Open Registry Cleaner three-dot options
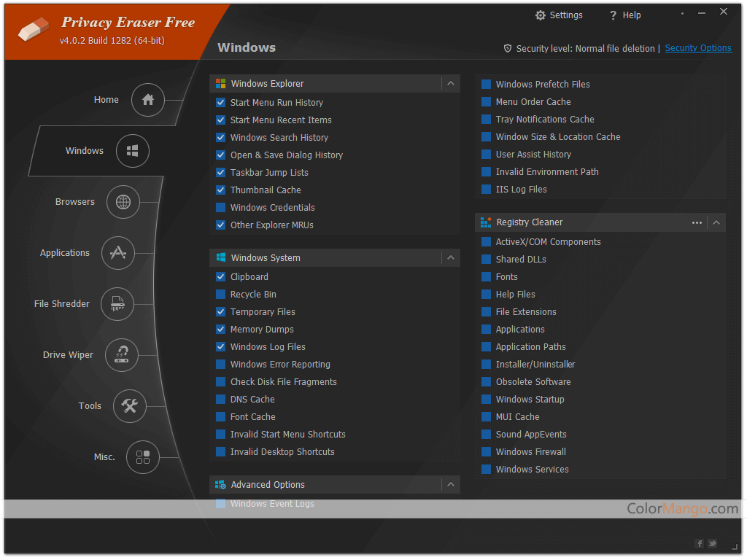The height and width of the screenshot is (560, 747). [x=697, y=222]
